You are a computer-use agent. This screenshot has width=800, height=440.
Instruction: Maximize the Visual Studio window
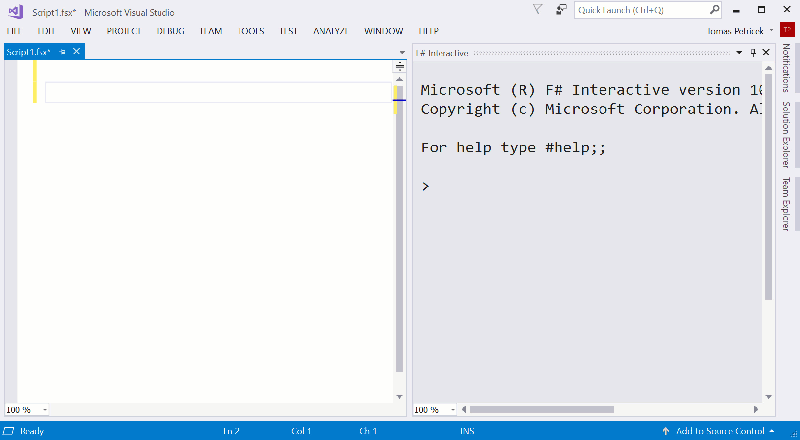tap(761, 10)
